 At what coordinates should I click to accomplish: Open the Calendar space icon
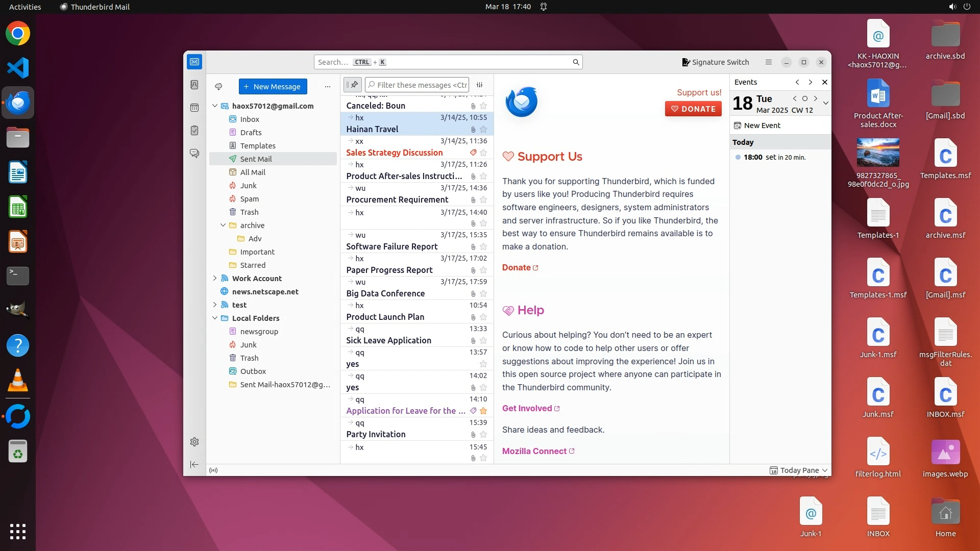[194, 108]
